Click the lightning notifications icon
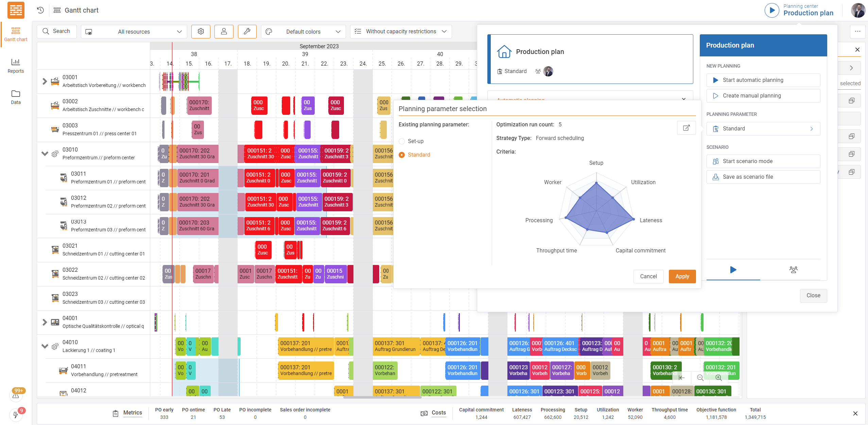 (16, 414)
